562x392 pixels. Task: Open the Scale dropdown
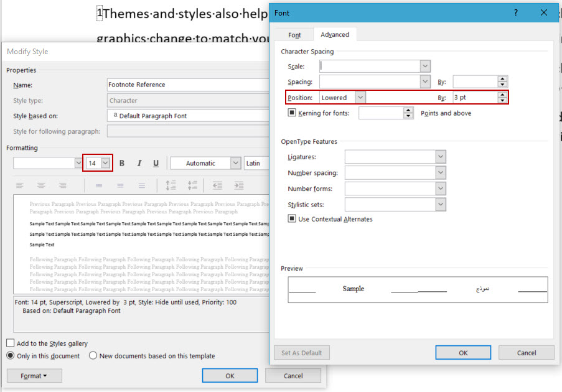(425, 67)
